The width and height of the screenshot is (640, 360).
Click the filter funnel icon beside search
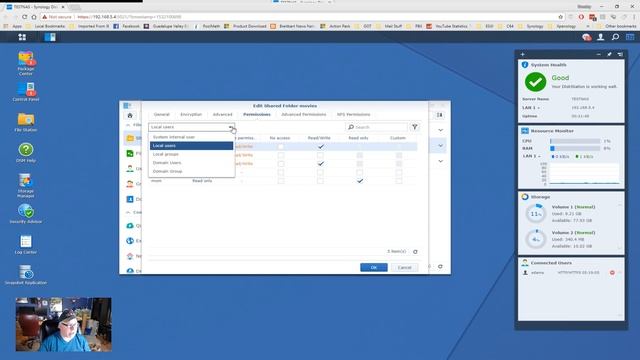(x=415, y=127)
